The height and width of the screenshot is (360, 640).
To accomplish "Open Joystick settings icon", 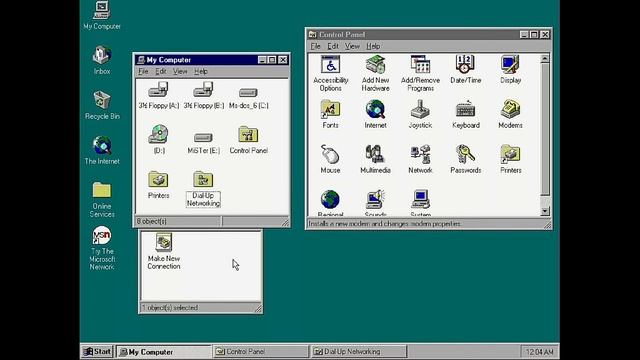I will click(420, 114).
